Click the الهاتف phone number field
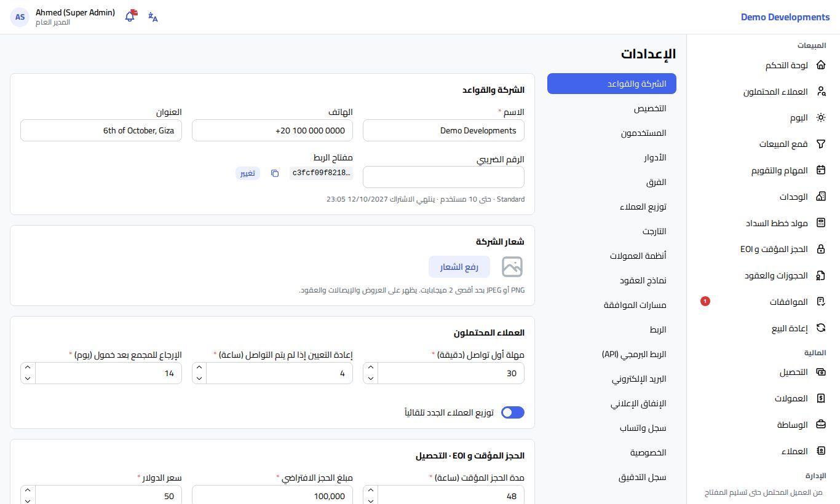 point(272,130)
